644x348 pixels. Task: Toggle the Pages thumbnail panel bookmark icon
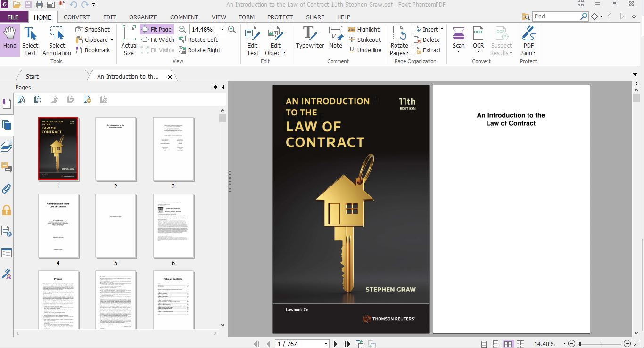point(7,104)
